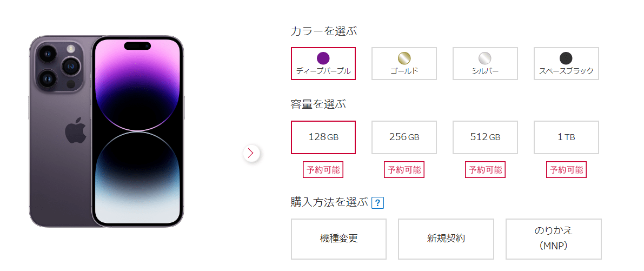Pick the Silver color option
The height and width of the screenshot is (271, 644).
485,63
